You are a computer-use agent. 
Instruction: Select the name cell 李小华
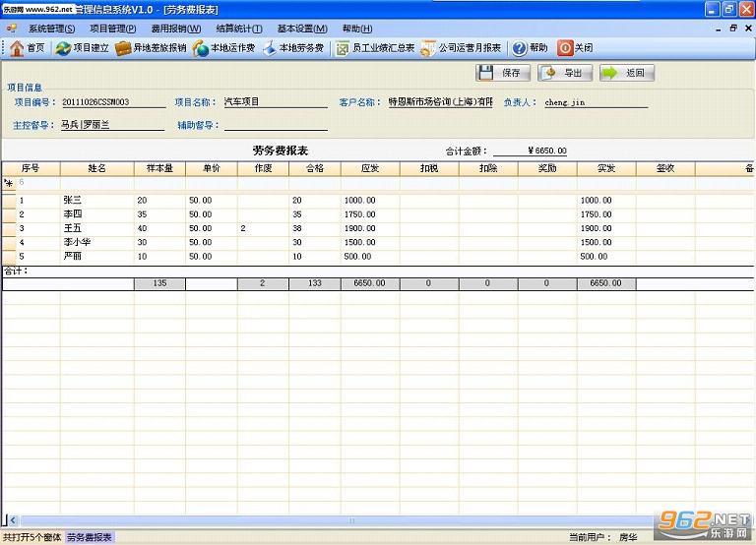pos(96,242)
